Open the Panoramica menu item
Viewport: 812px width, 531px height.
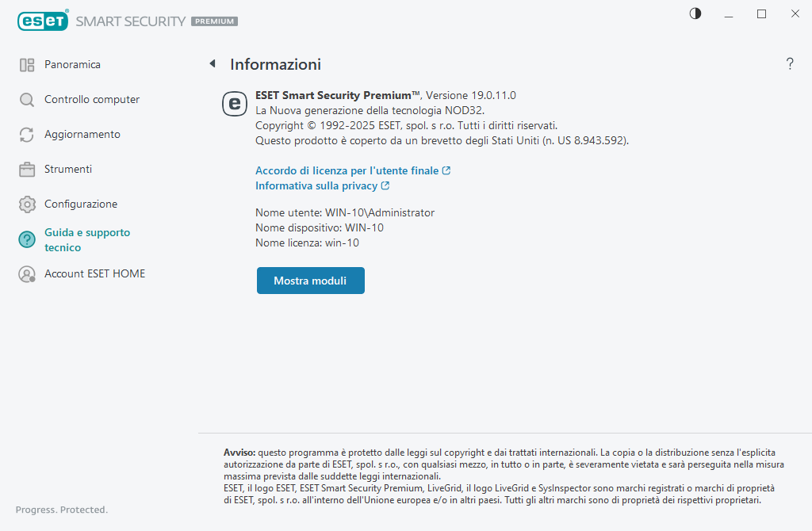tap(72, 65)
